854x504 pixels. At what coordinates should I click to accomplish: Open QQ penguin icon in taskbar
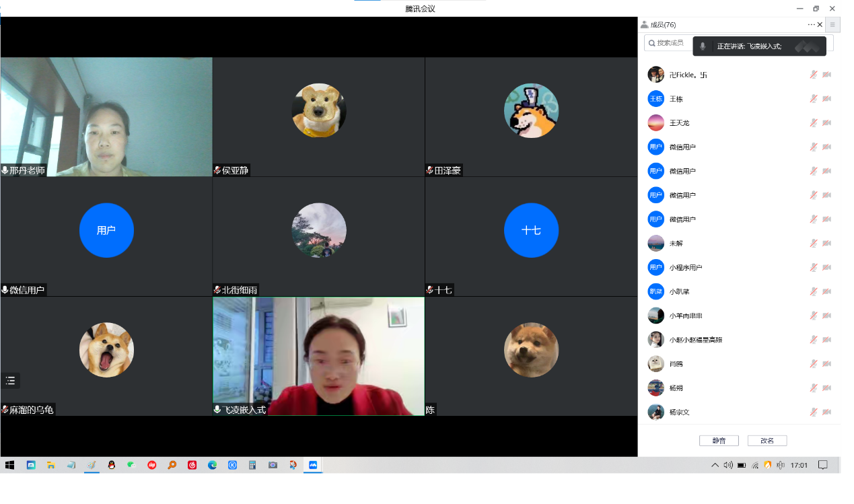click(112, 465)
